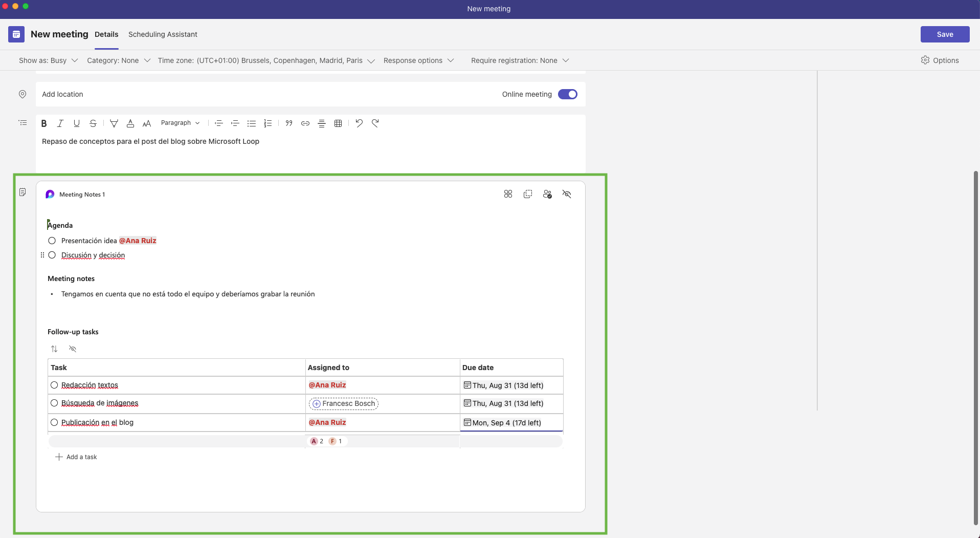
Task: Apply bold formatting in description toolbar
Action: coord(44,123)
